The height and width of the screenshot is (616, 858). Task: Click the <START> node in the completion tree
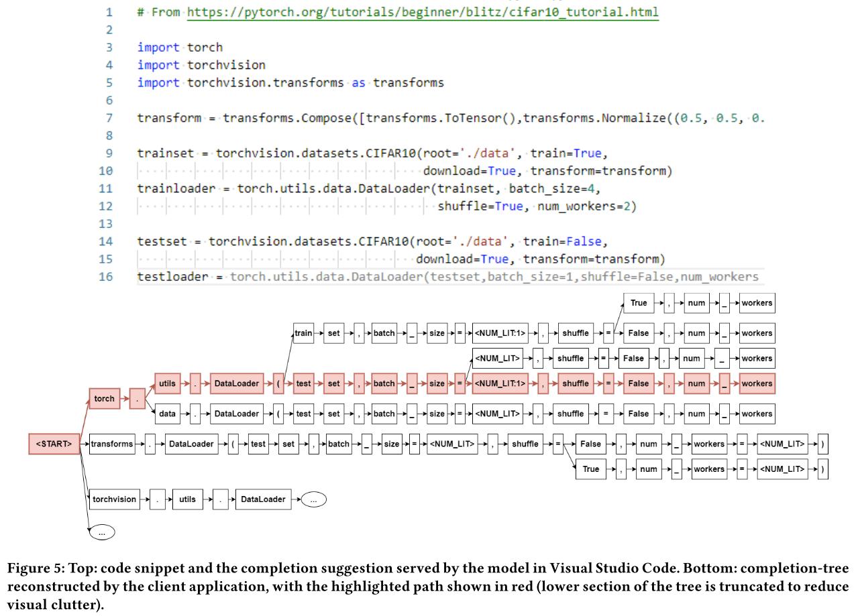(x=53, y=444)
